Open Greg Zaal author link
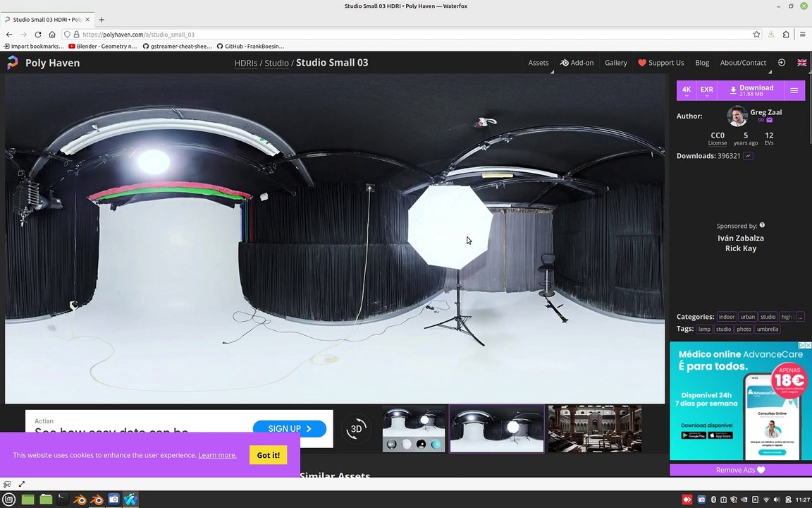Image resolution: width=812 pixels, height=508 pixels. pos(766,112)
